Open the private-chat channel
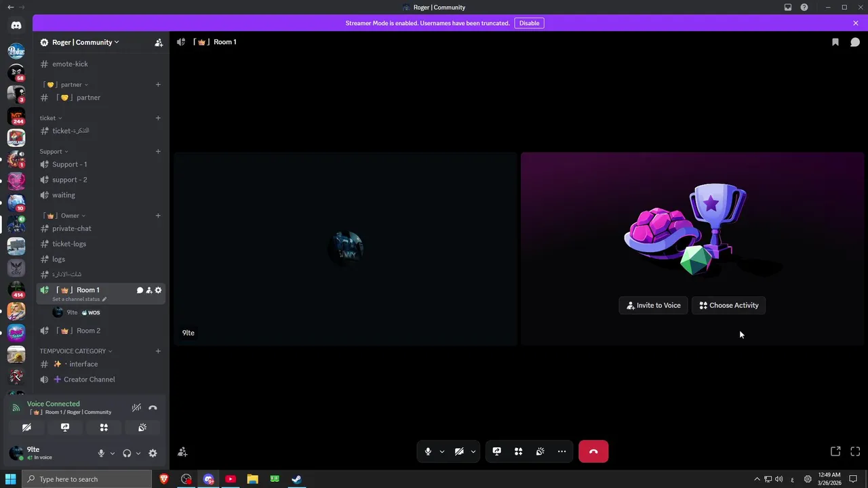 click(x=100, y=228)
